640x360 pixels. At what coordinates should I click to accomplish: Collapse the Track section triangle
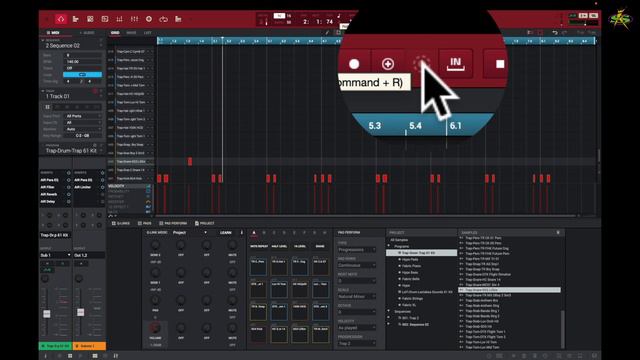(x=42, y=91)
